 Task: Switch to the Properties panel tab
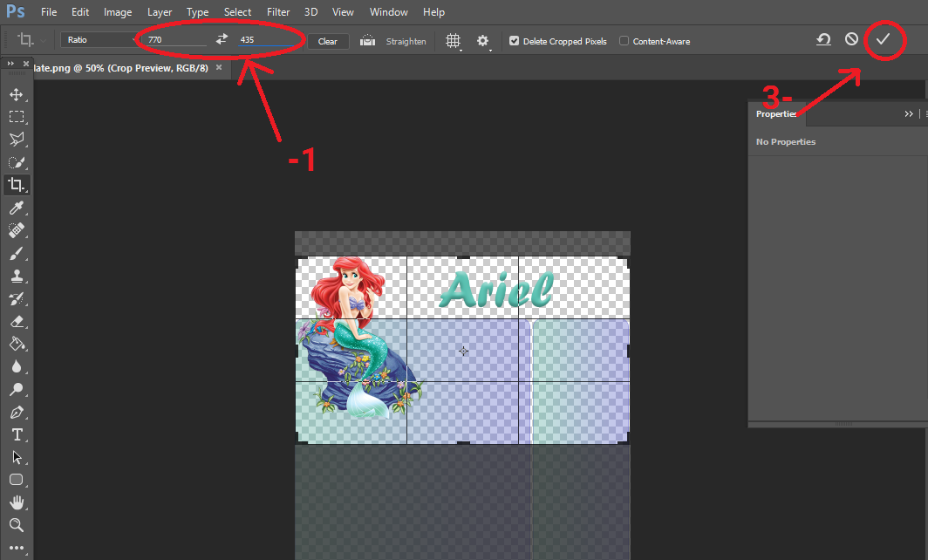pyautogui.click(x=776, y=113)
